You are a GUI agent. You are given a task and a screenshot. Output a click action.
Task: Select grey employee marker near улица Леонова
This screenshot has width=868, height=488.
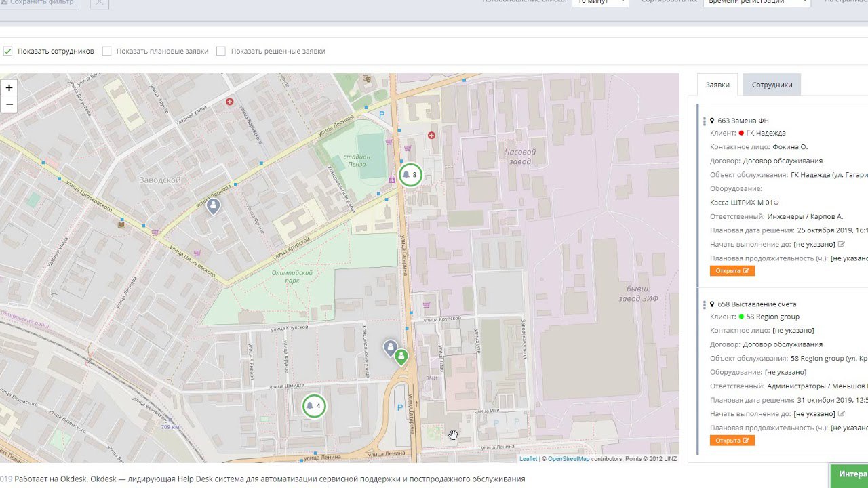tap(213, 207)
